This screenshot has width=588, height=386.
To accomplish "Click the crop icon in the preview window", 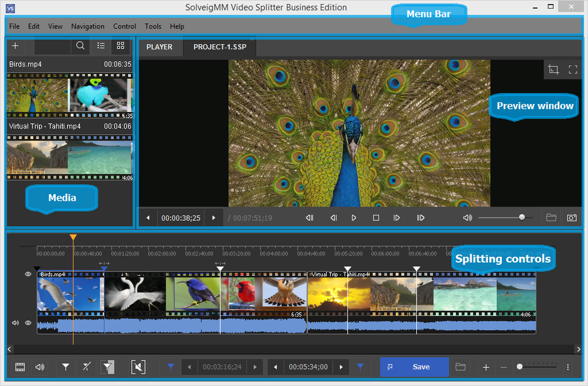I will pos(553,69).
